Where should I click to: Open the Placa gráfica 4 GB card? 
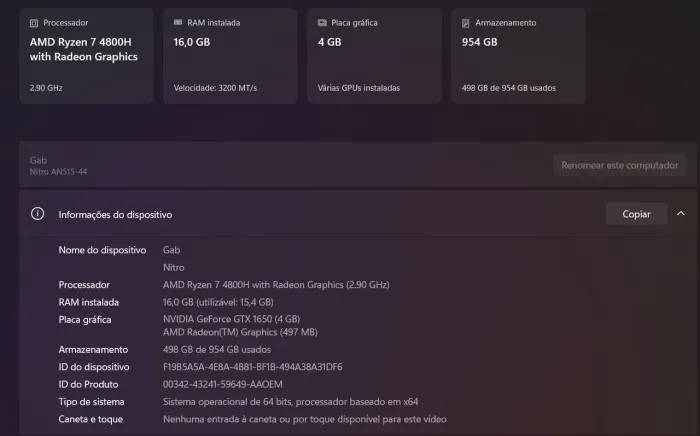click(x=374, y=56)
